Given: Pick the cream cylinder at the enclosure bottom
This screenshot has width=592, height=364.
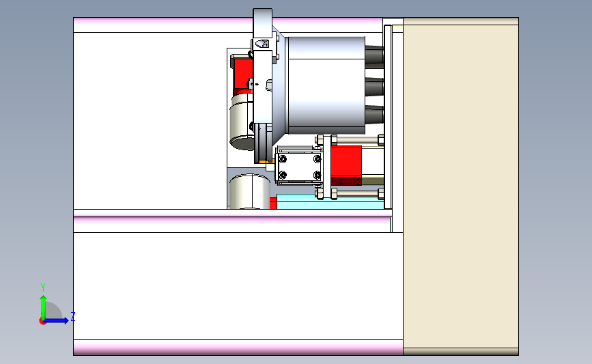Looking at the screenshot, I should pyautogui.click(x=249, y=191).
